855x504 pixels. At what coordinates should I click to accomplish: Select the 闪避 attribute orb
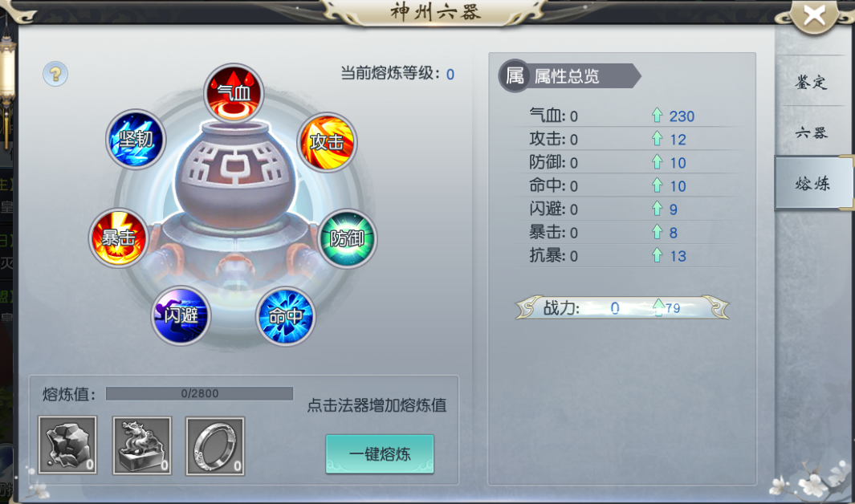click(x=181, y=315)
